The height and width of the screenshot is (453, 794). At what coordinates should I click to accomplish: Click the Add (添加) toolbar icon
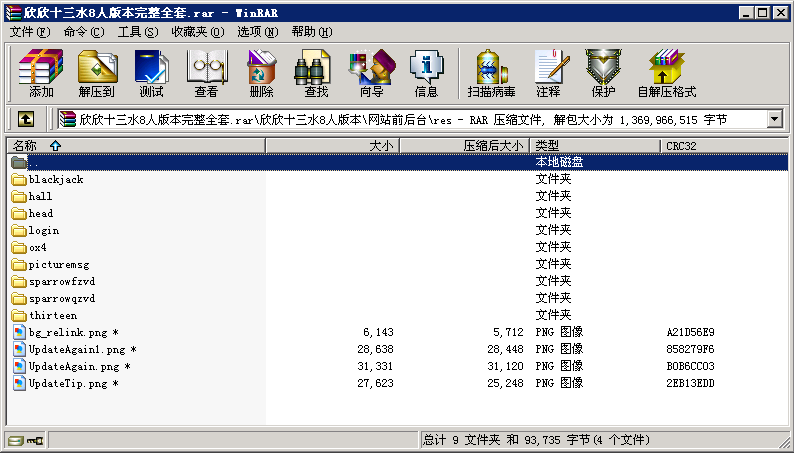click(41, 73)
